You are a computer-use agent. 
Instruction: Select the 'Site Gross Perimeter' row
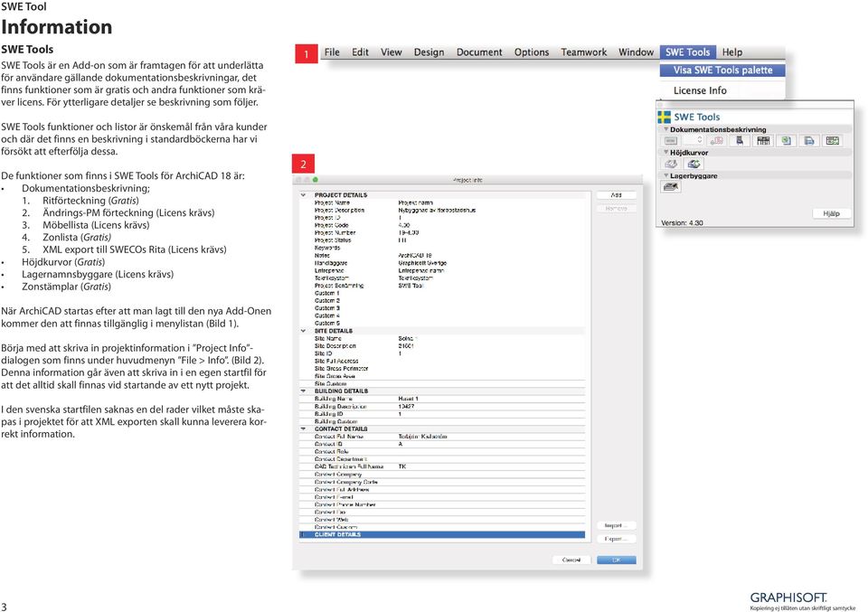[442, 368]
